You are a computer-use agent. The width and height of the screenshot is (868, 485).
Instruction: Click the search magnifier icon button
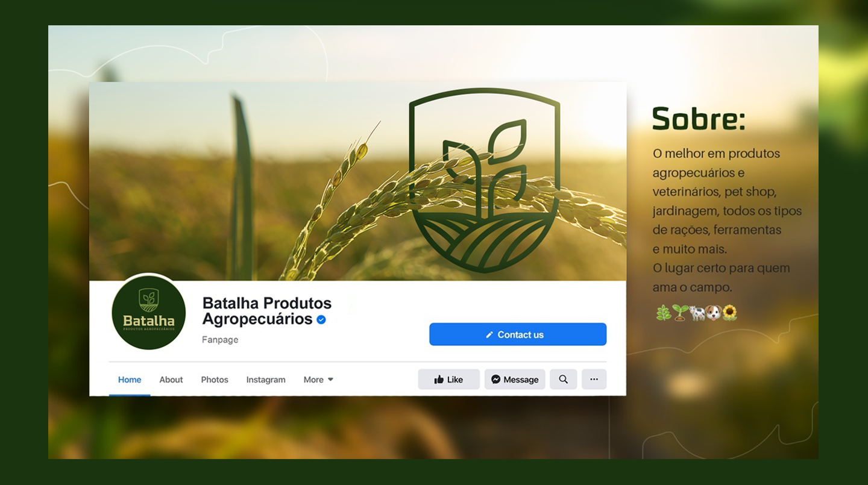coord(563,380)
